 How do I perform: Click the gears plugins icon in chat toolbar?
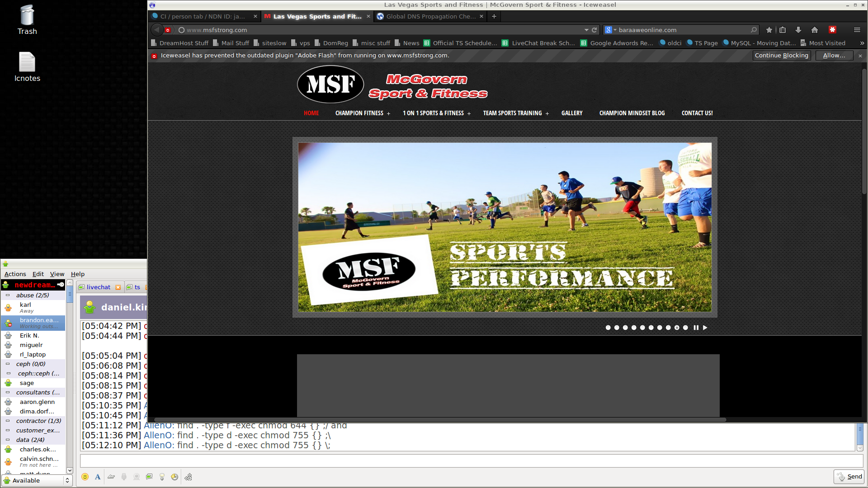click(188, 477)
